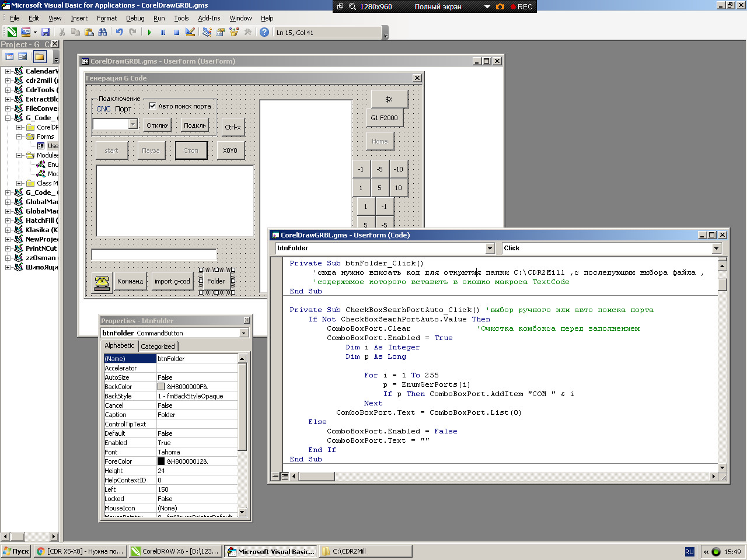Toggle Folders view in Project panel

point(39,57)
